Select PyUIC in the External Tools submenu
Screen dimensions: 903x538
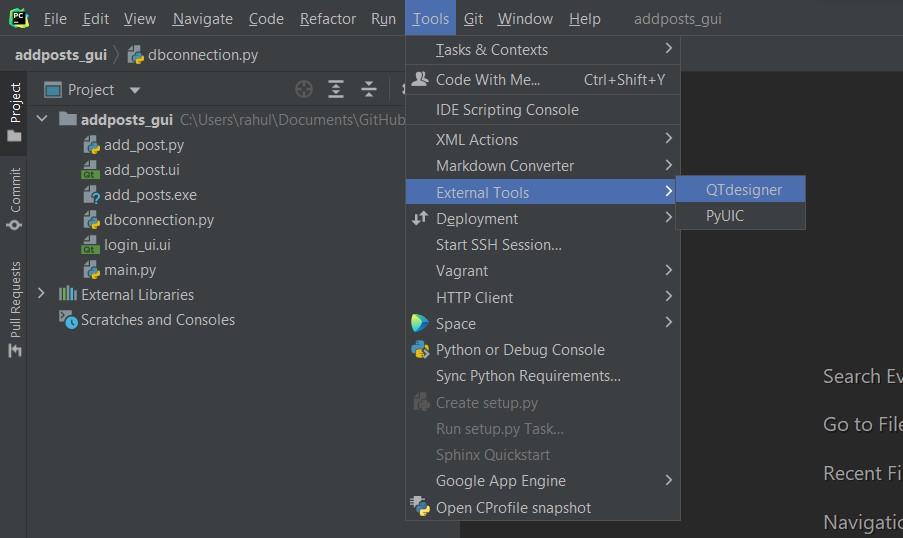pos(725,216)
